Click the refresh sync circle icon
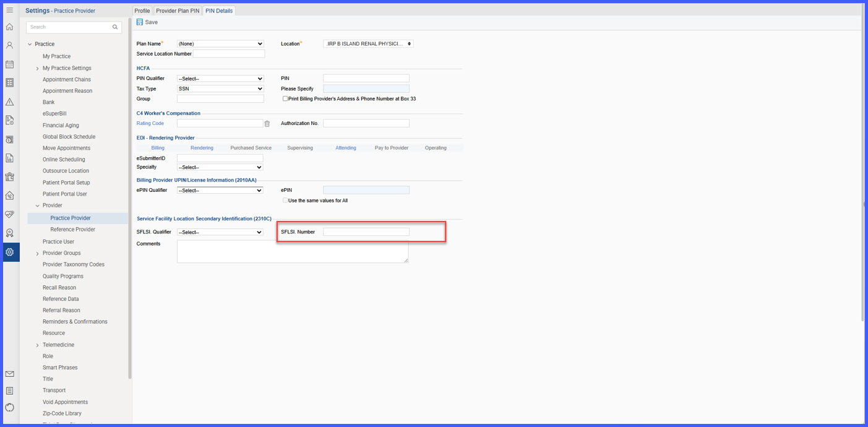The height and width of the screenshot is (427, 868). 9,407
